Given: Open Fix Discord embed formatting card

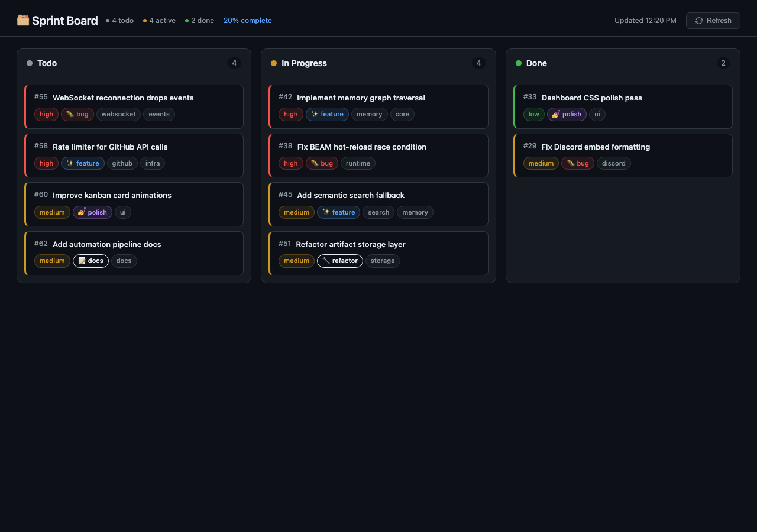Looking at the screenshot, I should point(596,147).
